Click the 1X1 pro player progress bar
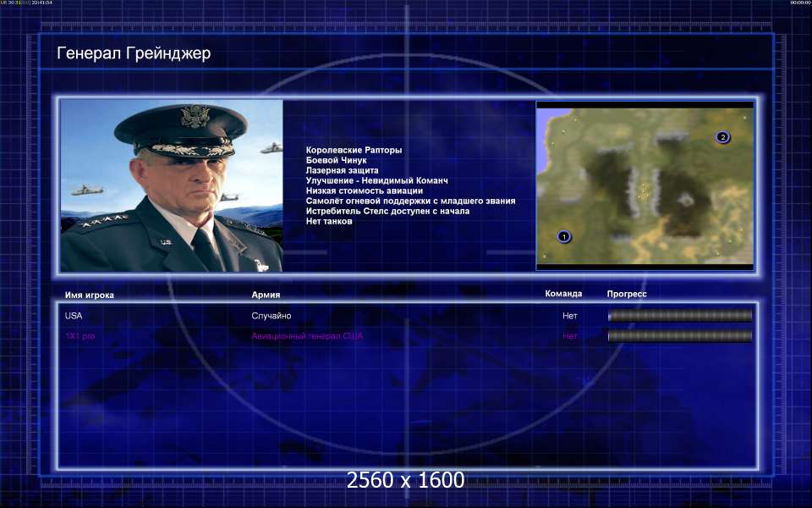 pos(680,336)
